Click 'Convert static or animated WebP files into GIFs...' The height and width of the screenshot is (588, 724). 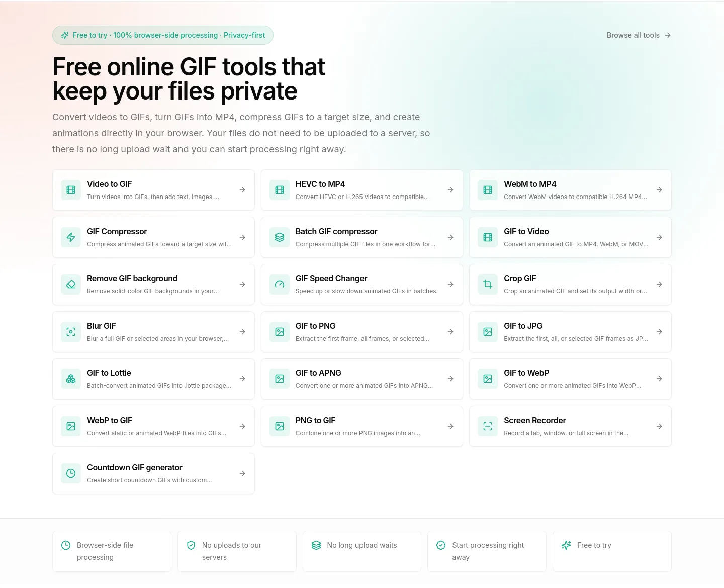click(x=156, y=433)
